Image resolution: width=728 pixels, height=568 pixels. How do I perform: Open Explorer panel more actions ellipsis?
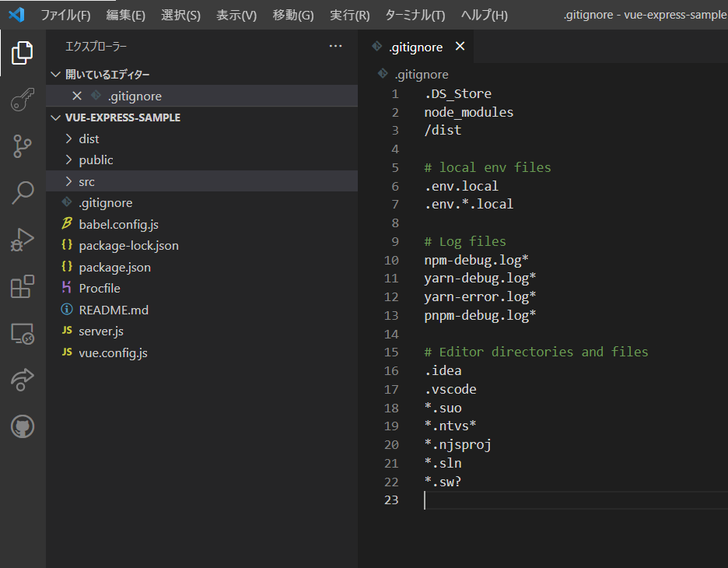coord(335,46)
